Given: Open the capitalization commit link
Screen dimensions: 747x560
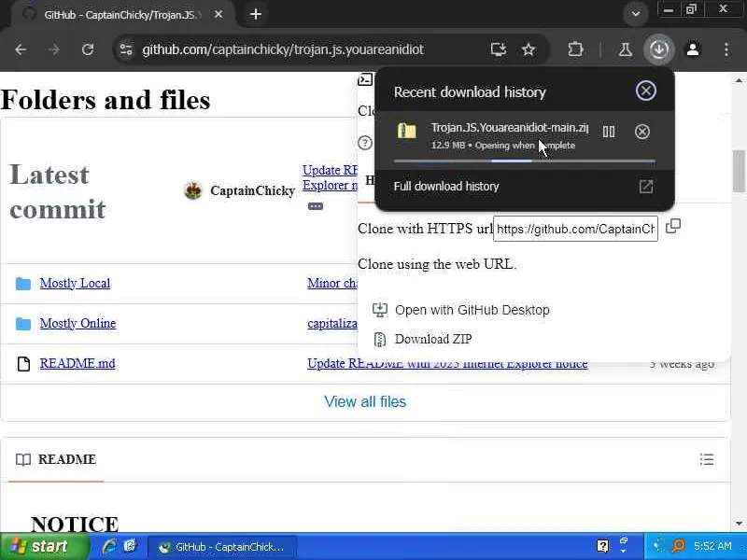Looking at the screenshot, I should point(332,323).
